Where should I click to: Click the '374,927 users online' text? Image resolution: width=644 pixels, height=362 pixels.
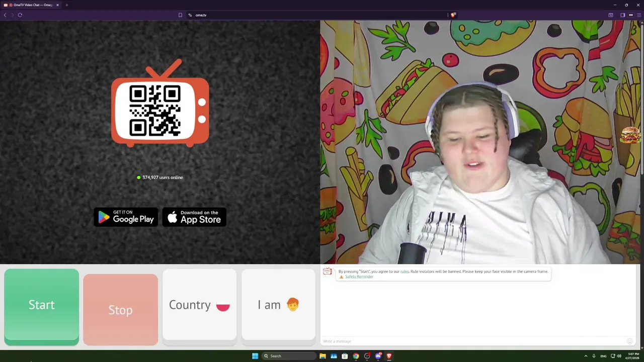coord(163,177)
